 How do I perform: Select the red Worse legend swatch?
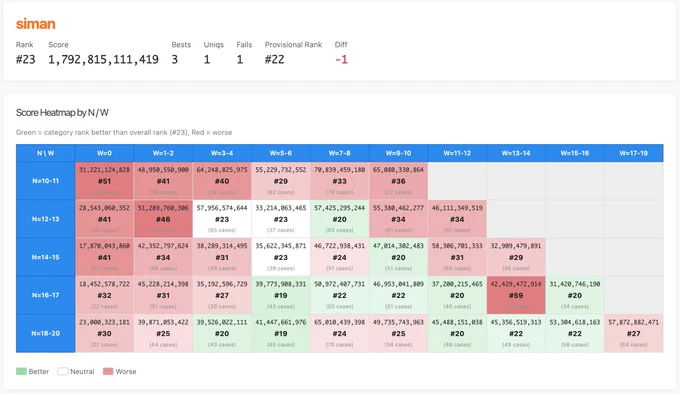point(108,371)
